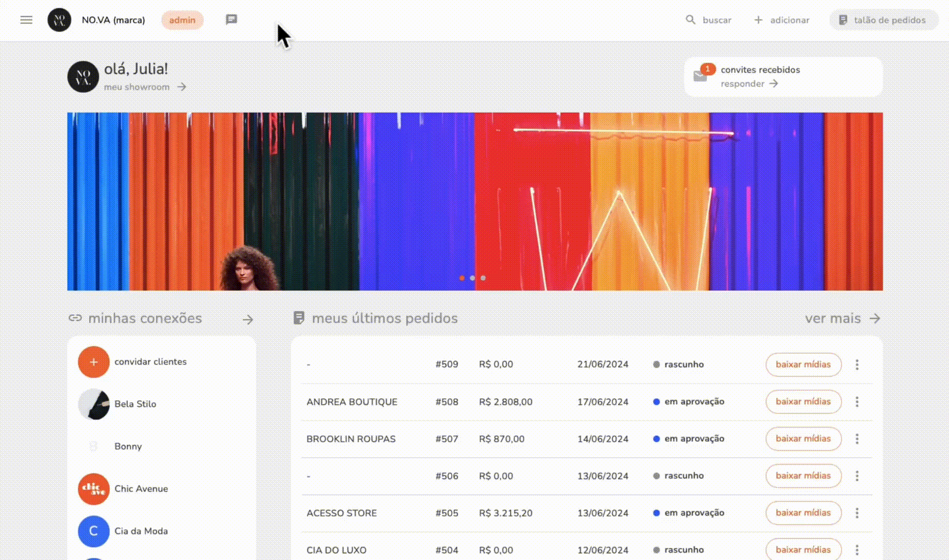Click the order pad icon beside meus últimos pedidos

pyautogui.click(x=300, y=318)
